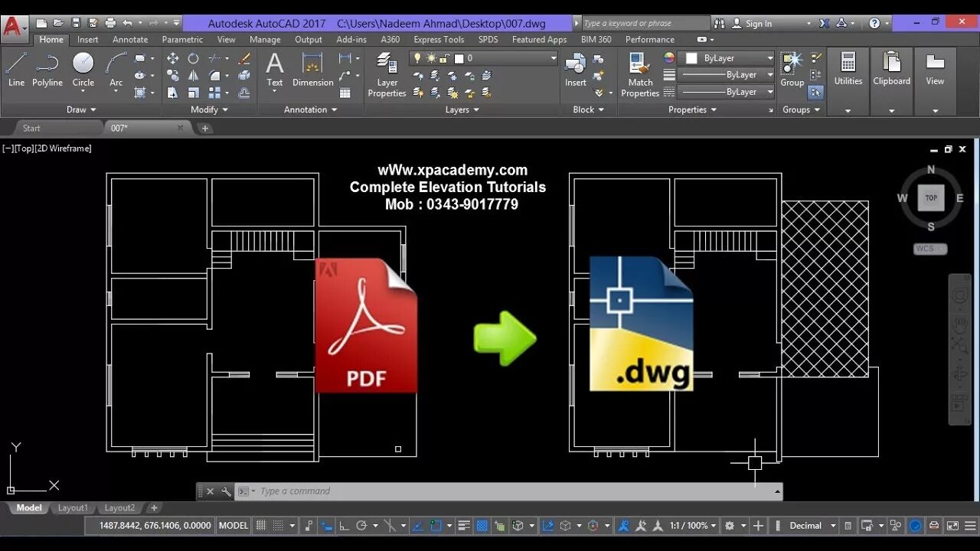Switch to the Insert ribbon tab
The height and width of the screenshot is (551, 980).
pyautogui.click(x=87, y=40)
